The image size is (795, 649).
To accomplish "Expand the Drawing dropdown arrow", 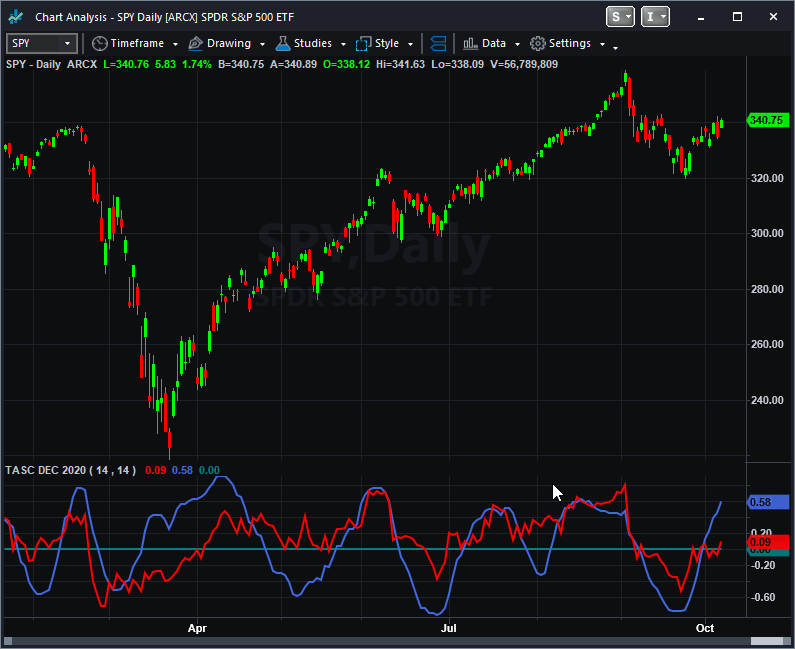I will pos(262,45).
